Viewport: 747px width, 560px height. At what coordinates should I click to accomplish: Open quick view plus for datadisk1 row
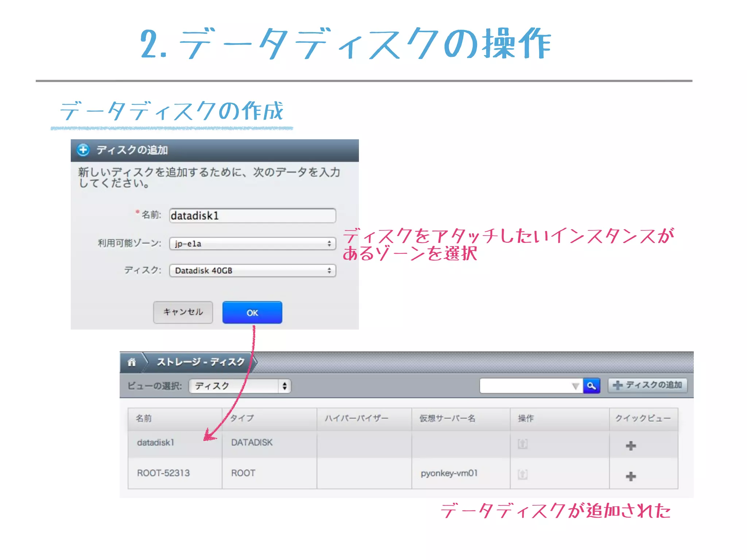(631, 446)
